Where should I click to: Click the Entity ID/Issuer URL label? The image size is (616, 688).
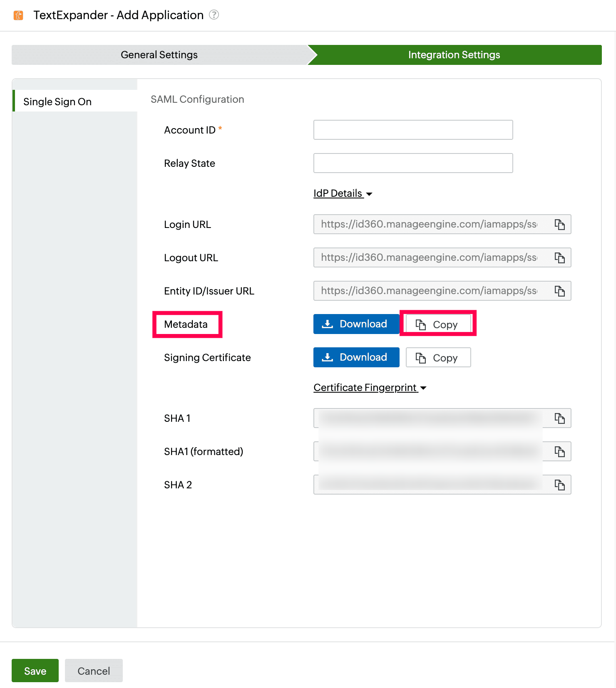click(209, 291)
